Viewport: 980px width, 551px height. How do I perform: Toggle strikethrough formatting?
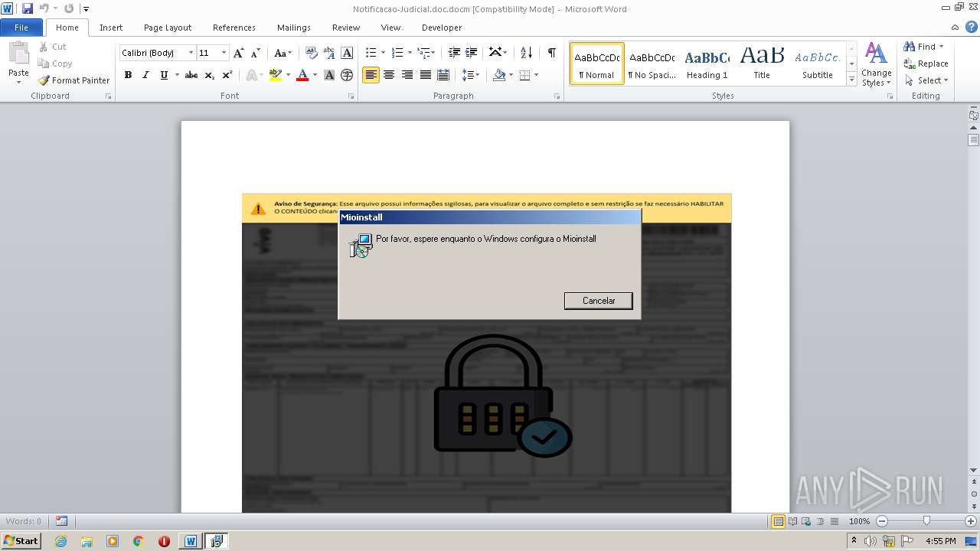click(191, 75)
